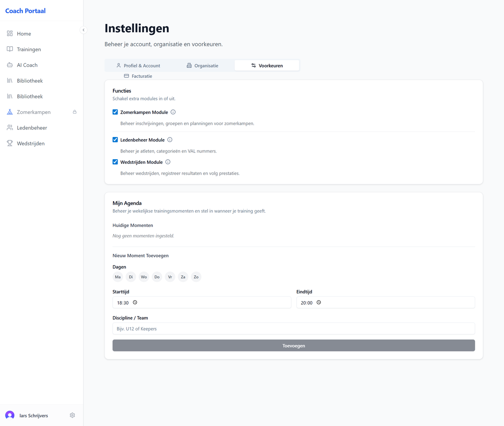
Task: Click the lock icon next to Zomerkampen
Action: click(75, 112)
